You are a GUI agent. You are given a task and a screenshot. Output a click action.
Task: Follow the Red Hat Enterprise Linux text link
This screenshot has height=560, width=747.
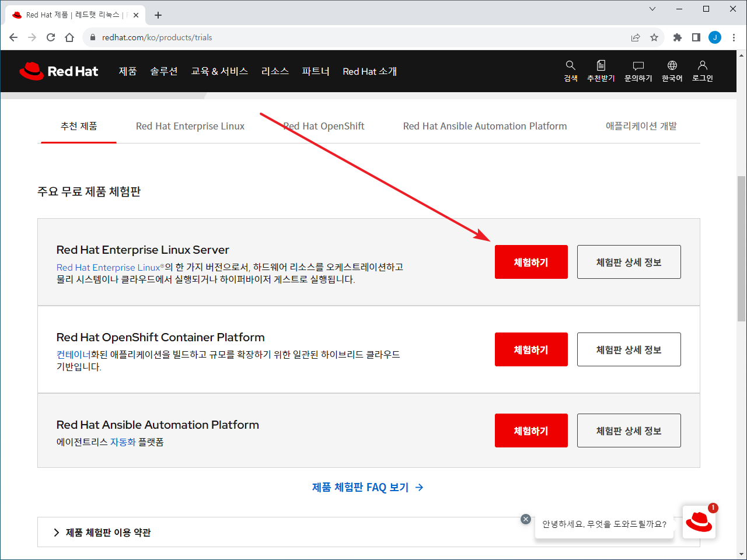coord(108,267)
